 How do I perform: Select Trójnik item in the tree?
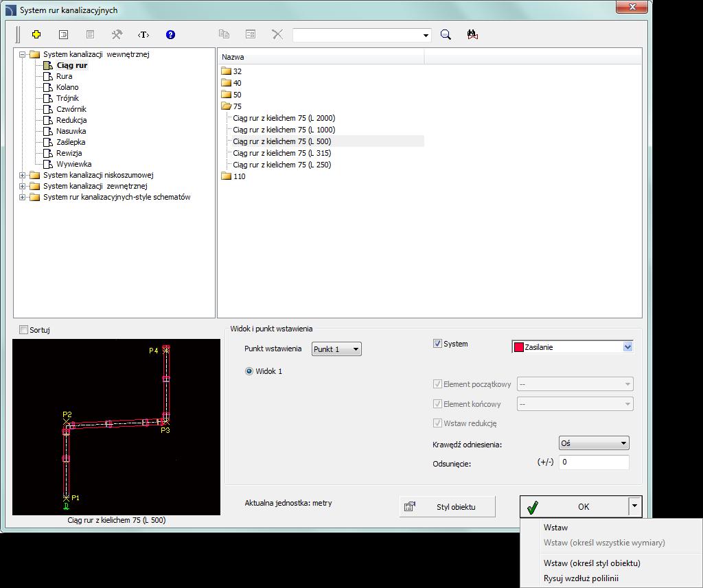pos(67,98)
